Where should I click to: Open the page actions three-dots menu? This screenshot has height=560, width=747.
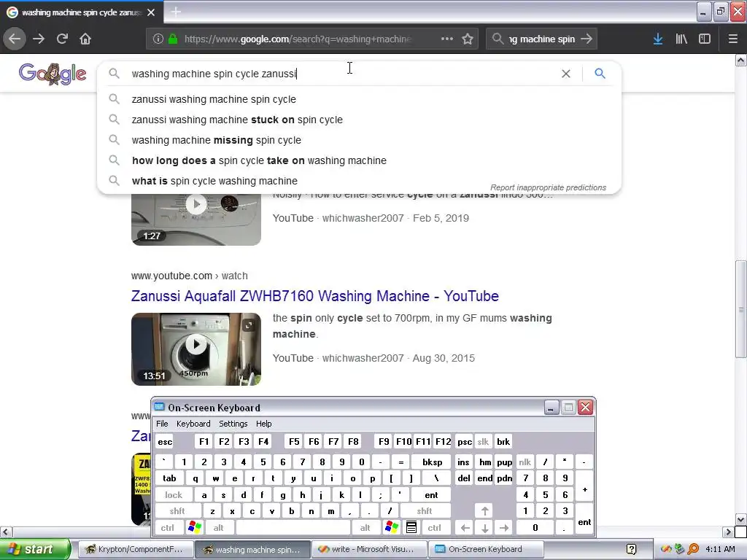click(x=447, y=39)
